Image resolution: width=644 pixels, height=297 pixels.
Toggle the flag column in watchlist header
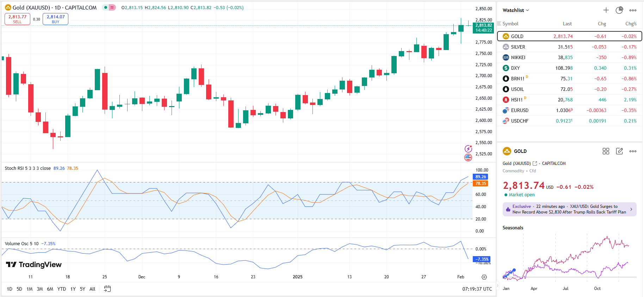[x=499, y=24]
